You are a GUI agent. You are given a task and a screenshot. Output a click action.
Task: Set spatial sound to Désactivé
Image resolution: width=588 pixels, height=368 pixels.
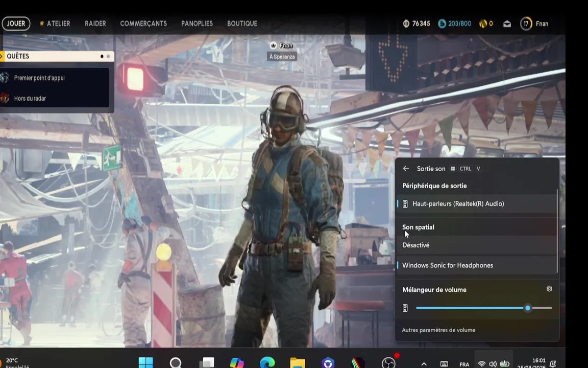click(477, 245)
